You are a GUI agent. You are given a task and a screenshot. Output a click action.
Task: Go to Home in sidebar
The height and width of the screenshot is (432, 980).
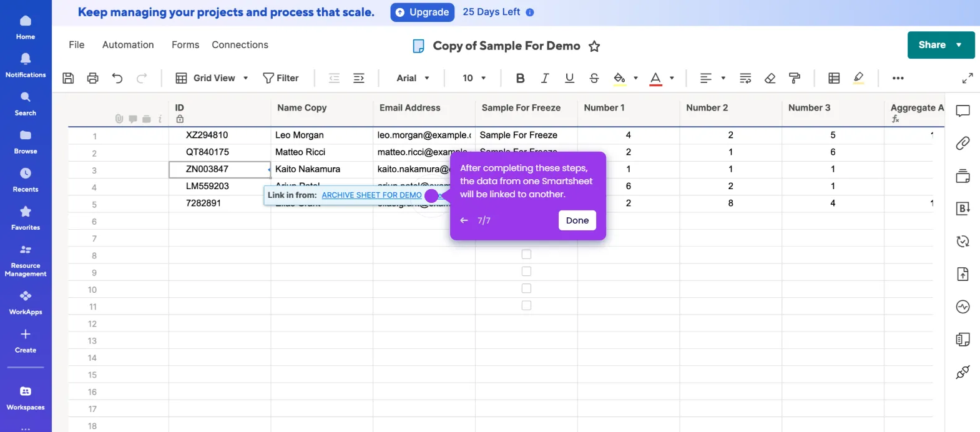pos(26,27)
